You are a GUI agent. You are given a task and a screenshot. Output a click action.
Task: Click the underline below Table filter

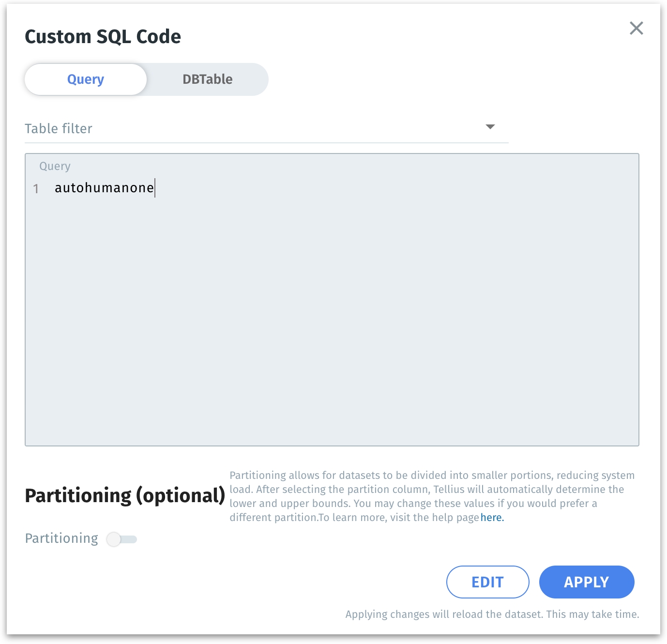point(266,143)
